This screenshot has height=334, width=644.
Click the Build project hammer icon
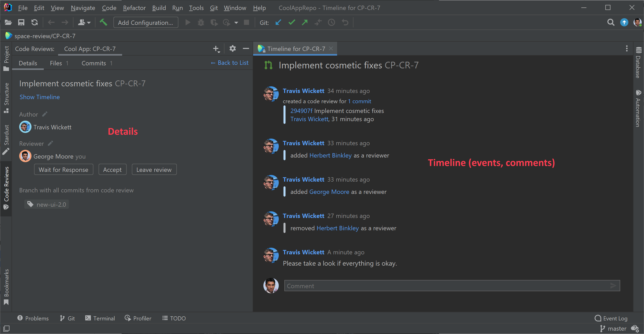click(103, 23)
